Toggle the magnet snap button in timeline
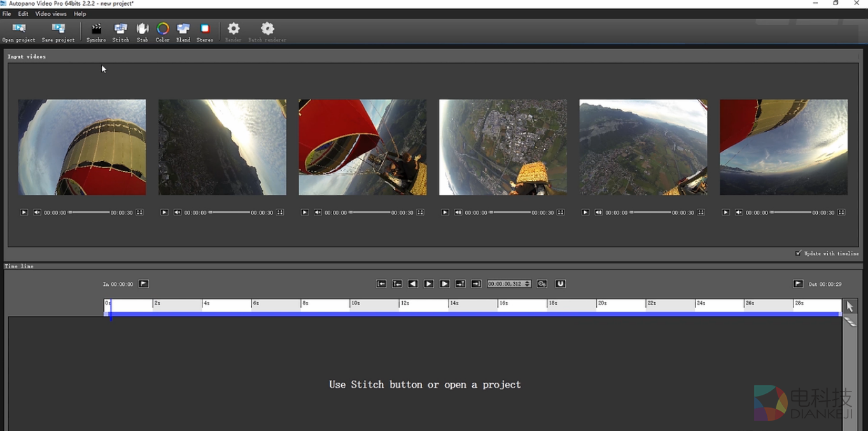 pyautogui.click(x=560, y=284)
